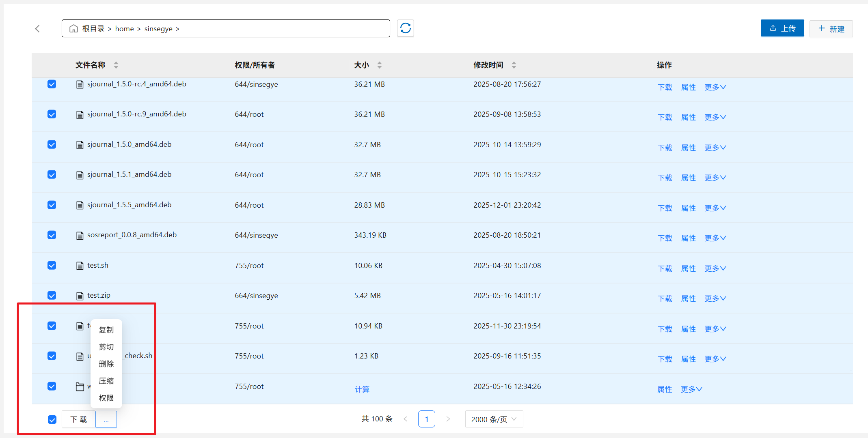Click 计算 to calculate folder size
868x438 pixels.
coord(362,389)
